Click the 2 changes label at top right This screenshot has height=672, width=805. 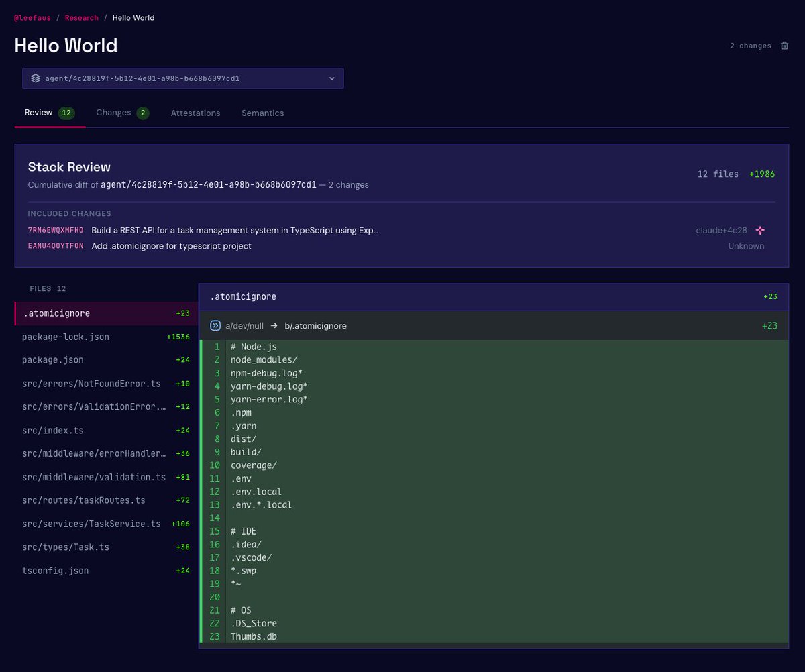751,46
